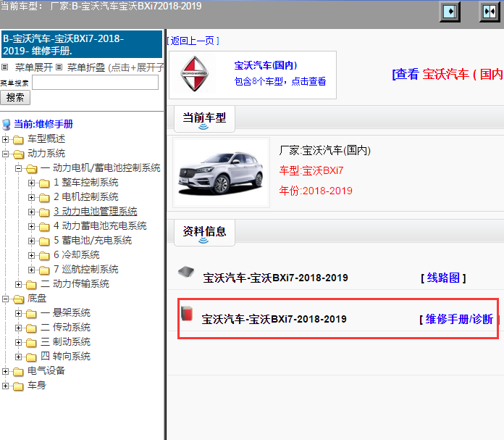This screenshot has height=440, width=504.
Task: Click the B-宝沃汽车-宝沃BXi7 维修手册 title banner
Action: pos(82,44)
